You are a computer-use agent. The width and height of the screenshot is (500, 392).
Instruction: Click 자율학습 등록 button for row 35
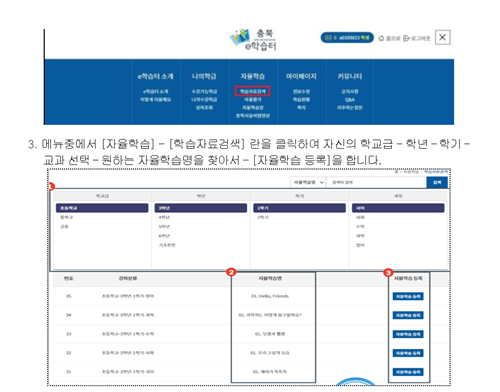tap(408, 296)
